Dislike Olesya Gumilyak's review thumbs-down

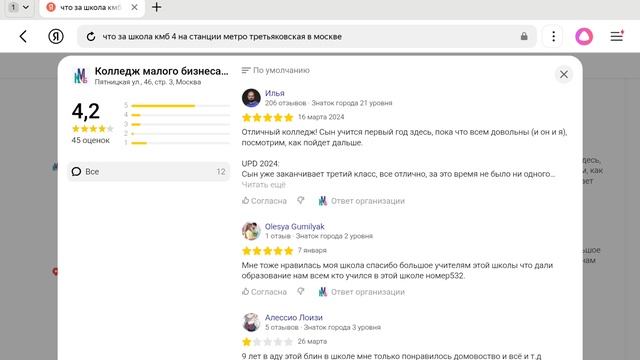tap(301, 291)
